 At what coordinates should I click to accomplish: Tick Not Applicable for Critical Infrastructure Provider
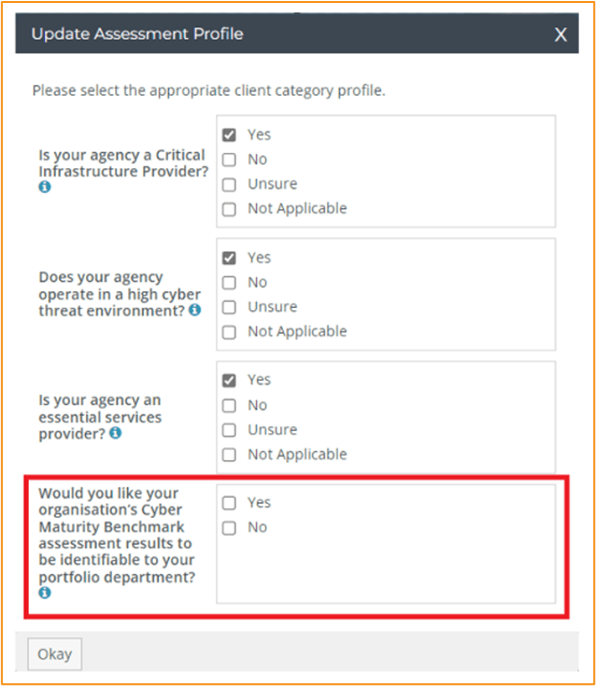coord(229,209)
